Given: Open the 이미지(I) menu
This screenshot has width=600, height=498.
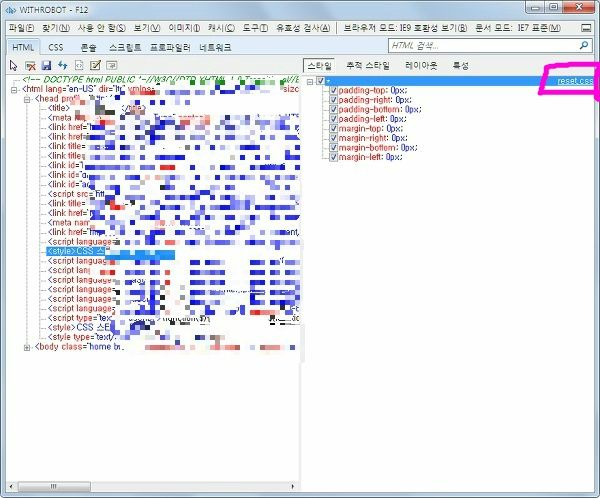Looking at the screenshot, I should pos(184,28).
